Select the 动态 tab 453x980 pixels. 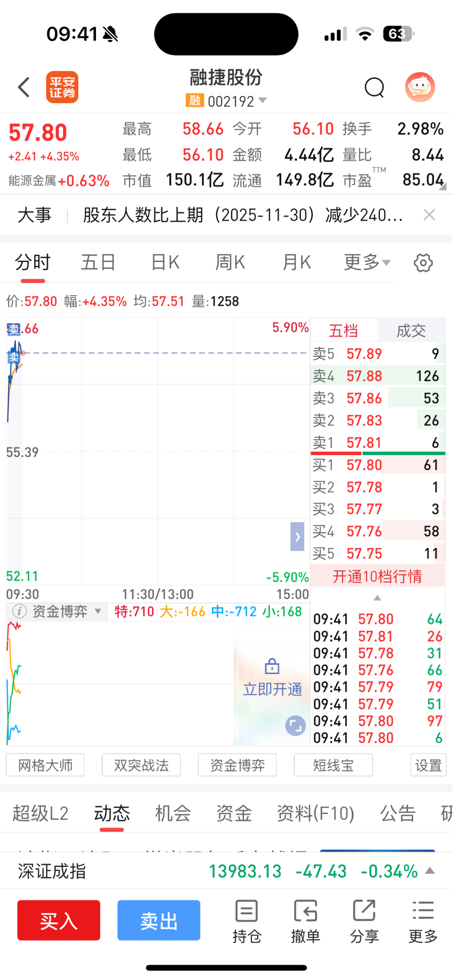tap(112, 813)
